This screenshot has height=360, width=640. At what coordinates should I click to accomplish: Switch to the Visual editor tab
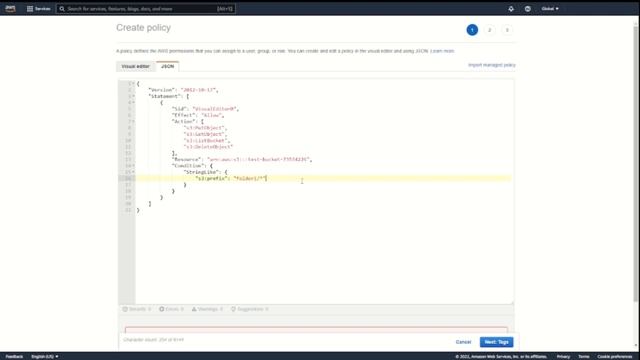(x=136, y=66)
